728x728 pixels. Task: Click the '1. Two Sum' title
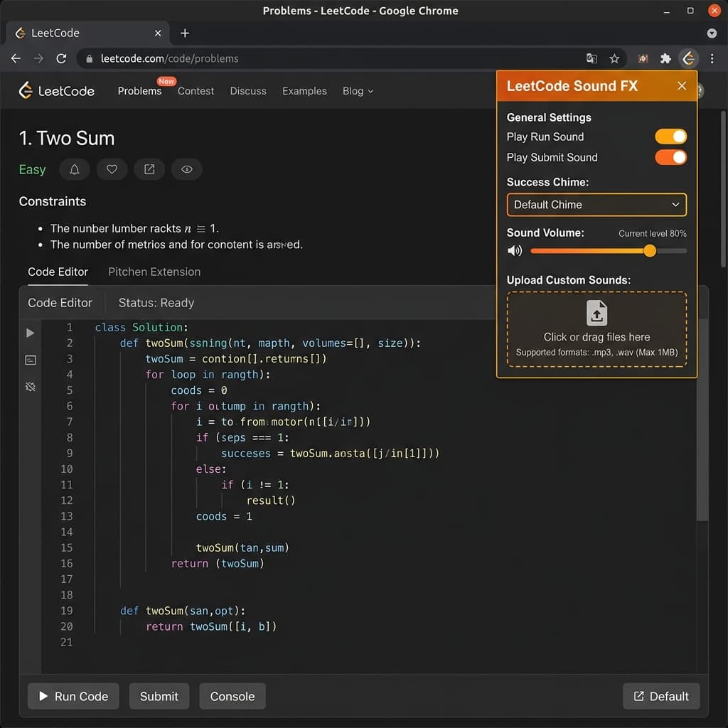[67, 139]
